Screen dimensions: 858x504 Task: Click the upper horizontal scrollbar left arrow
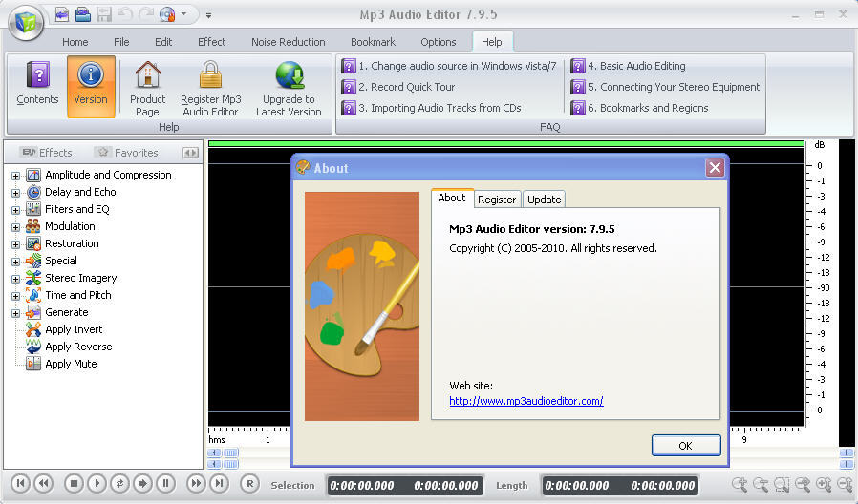[214, 452]
